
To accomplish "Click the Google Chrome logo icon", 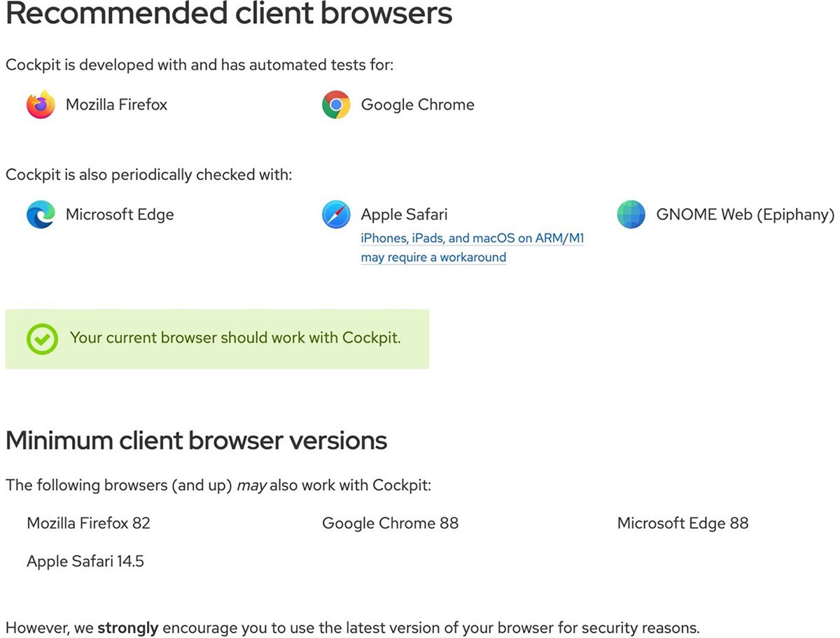I will click(336, 105).
